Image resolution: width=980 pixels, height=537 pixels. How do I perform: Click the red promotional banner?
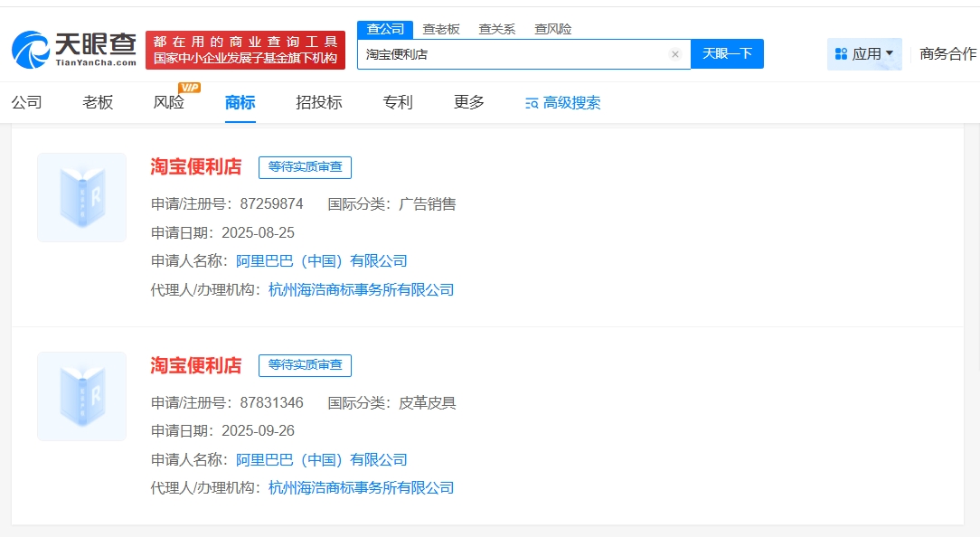coord(245,50)
